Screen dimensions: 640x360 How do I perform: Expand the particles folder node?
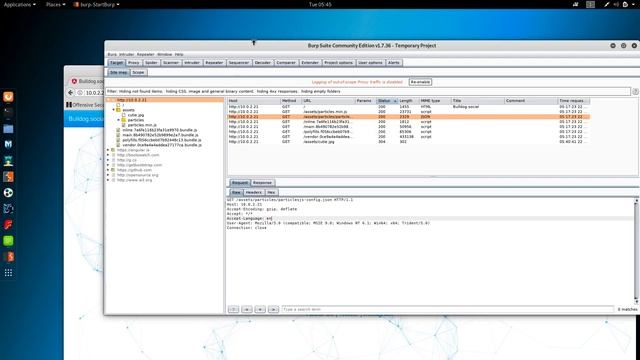(119, 120)
